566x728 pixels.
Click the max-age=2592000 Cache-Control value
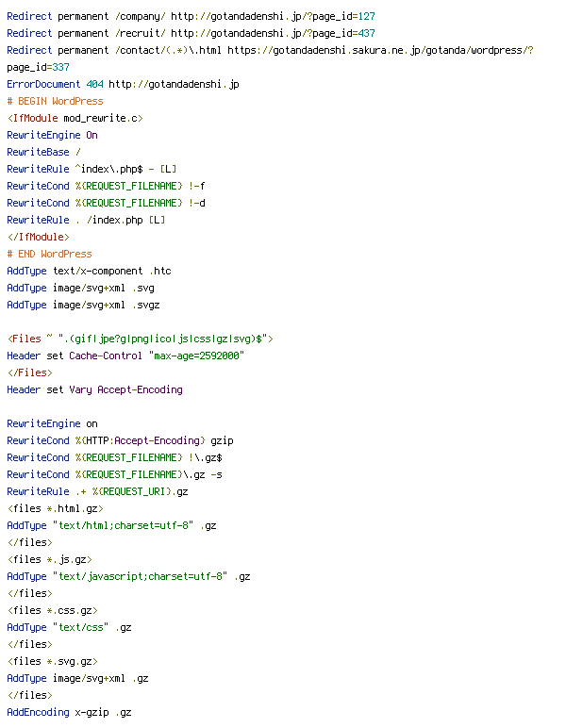196,356
